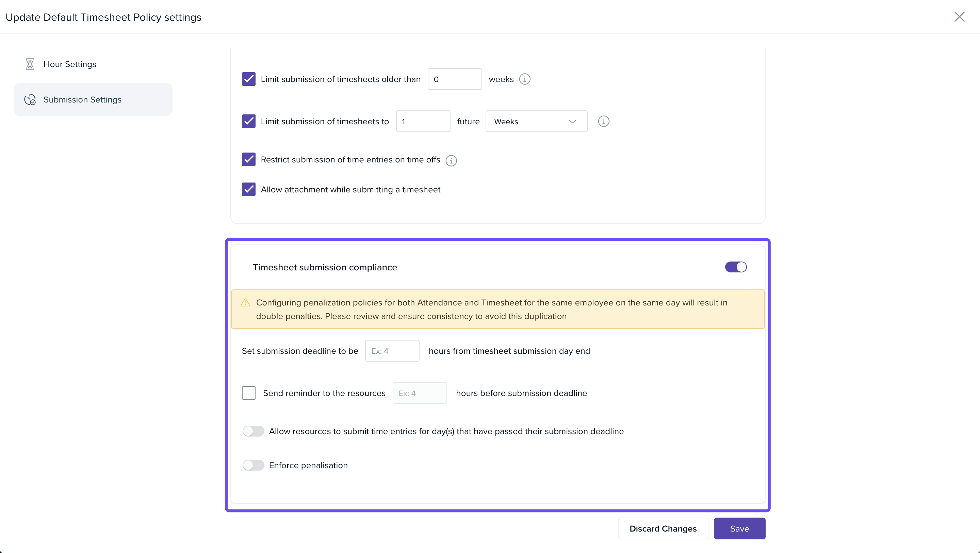Uncheck Allow attachment while submitting a timesheet
The height and width of the screenshot is (553, 980).
249,190
